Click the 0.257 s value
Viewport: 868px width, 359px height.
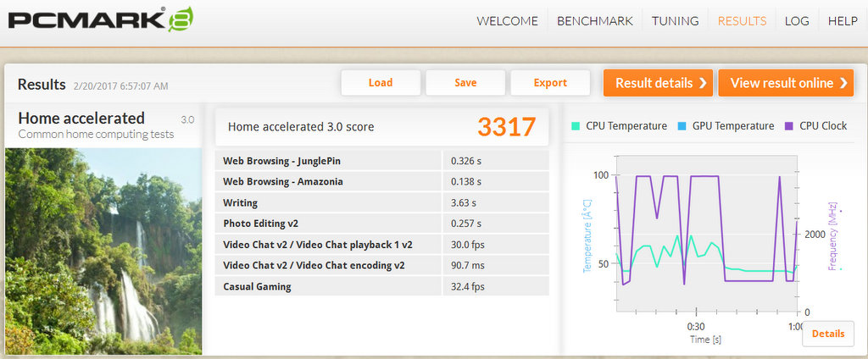click(x=466, y=224)
